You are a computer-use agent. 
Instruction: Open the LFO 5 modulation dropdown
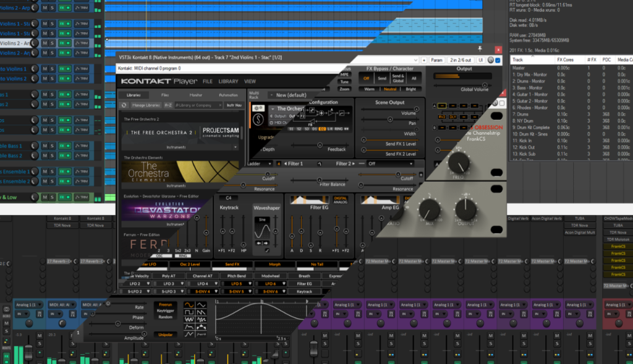point(237,284)
